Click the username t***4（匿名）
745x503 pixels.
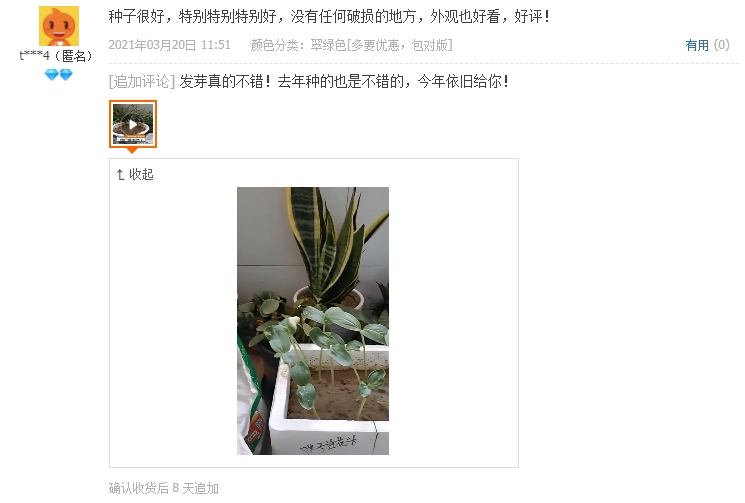click(x=56, y=56)
